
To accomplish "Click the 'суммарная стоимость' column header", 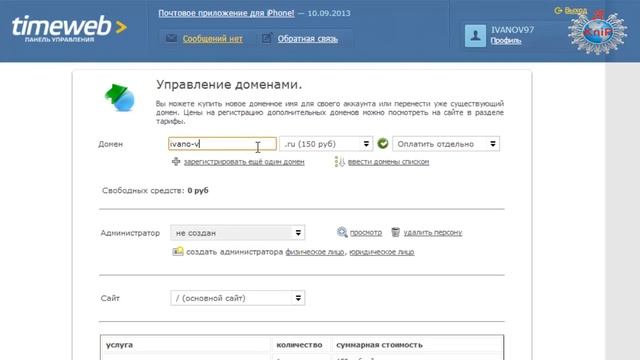I will pyautogui.click(x=379, y=345).
